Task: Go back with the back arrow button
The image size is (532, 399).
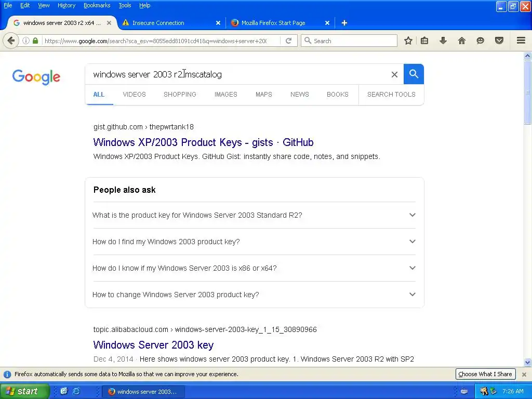Action: pos(11,41)
